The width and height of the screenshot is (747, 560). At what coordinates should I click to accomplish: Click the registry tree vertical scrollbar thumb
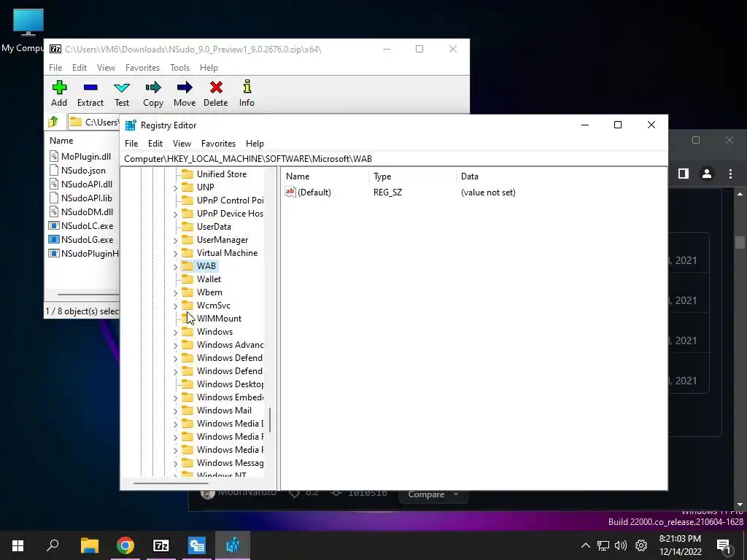tap(270, 420)
